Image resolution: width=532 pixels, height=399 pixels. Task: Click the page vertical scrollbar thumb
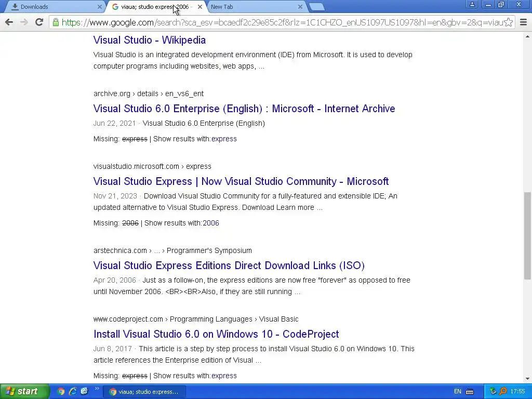click(527, 236)
